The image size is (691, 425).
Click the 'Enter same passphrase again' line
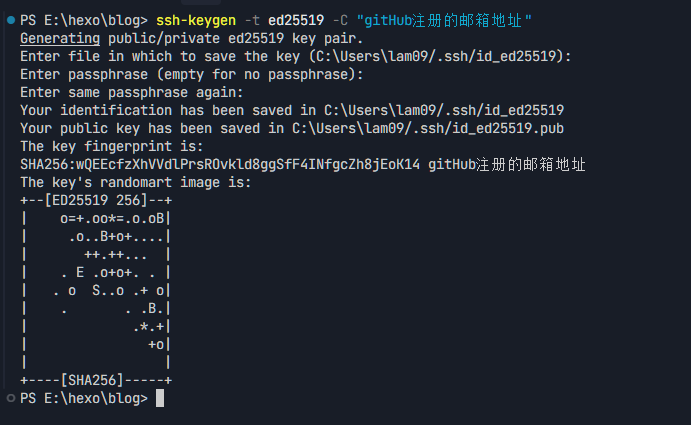[x=135, y=92]
